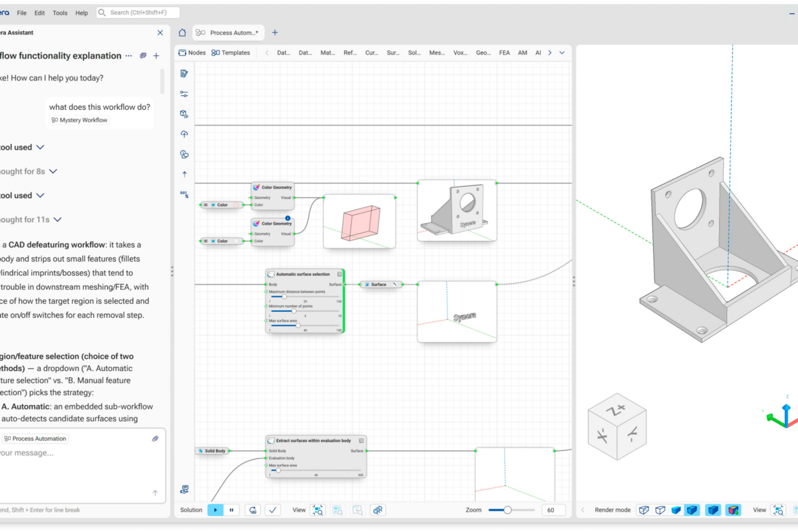The image size is (798, 532).
Task: Expand the first 'tool used' section
Action: pyautogui.click(x=40, y=147)
